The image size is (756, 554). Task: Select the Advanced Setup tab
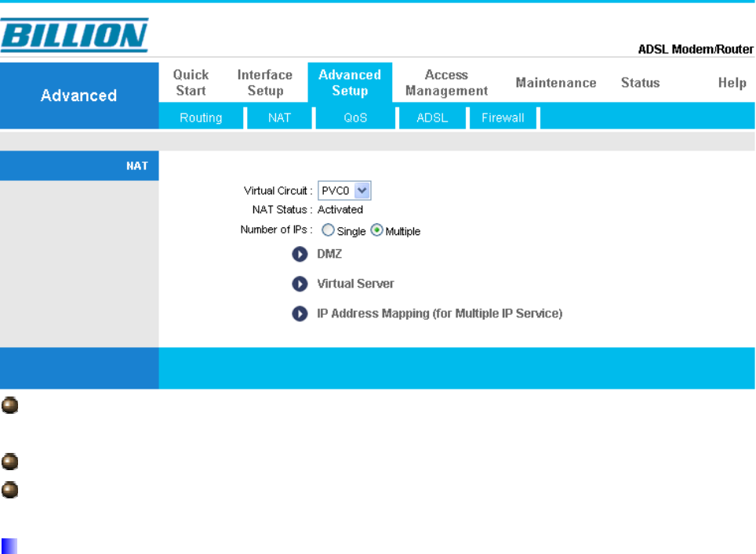[x=350, y=82]
